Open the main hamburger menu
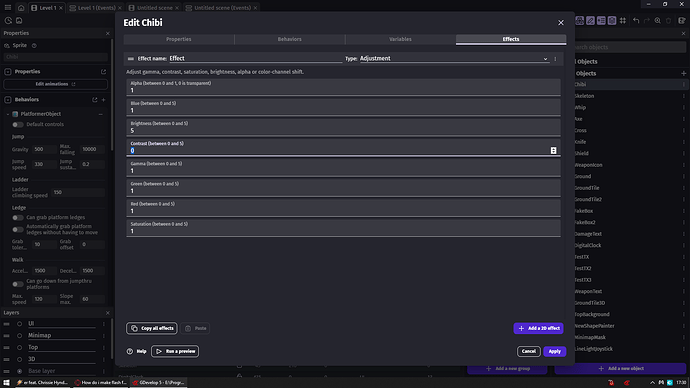This screenshot has height=388, width=690. pos(8,8)
